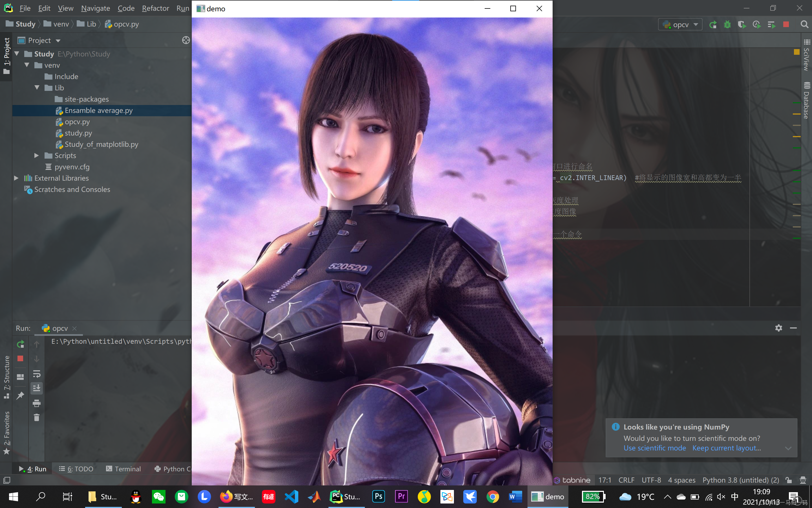Open the Refactor menu
This screenshot has height=508, width=812.
(x=155, y=8)
